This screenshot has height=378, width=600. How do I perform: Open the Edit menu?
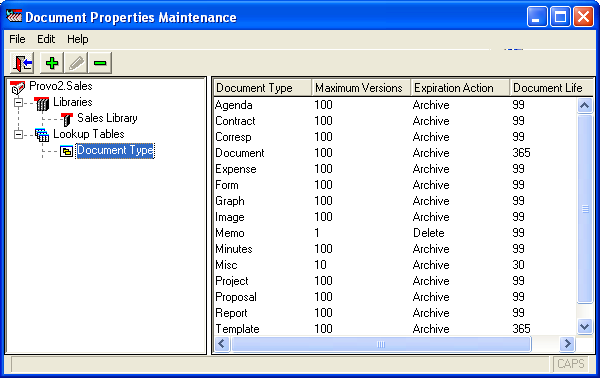click(46, 39)
